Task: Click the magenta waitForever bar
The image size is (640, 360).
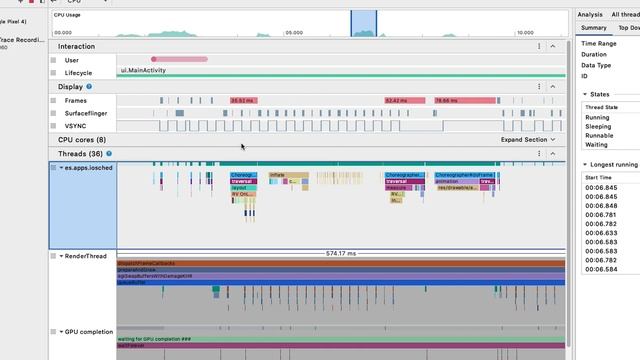Action: [341, 345]
